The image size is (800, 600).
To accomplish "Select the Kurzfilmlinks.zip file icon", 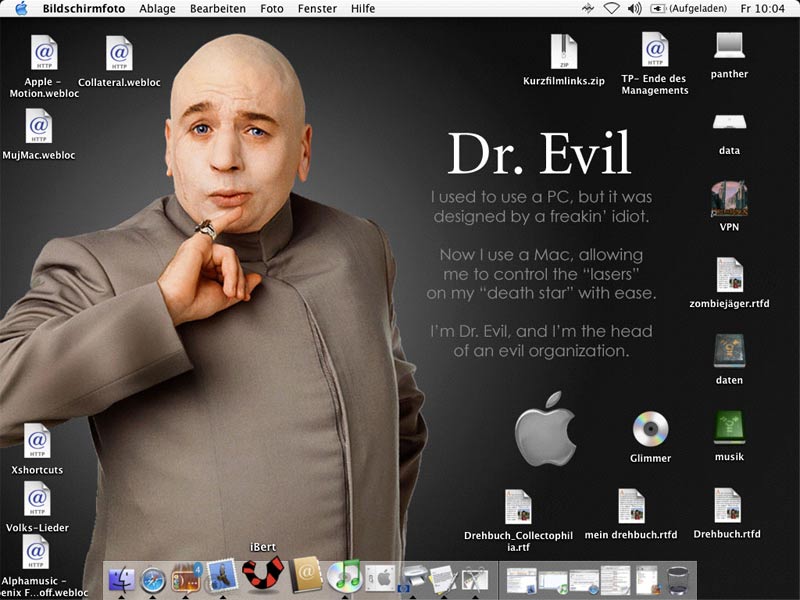I will pos(564,52).
